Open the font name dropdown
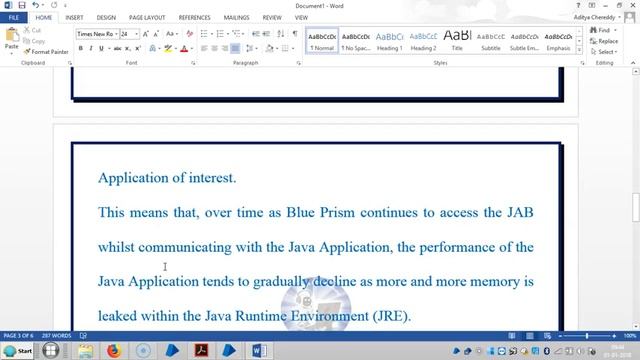The height and width of the screenshot is (360, 640). pos(117,34)
